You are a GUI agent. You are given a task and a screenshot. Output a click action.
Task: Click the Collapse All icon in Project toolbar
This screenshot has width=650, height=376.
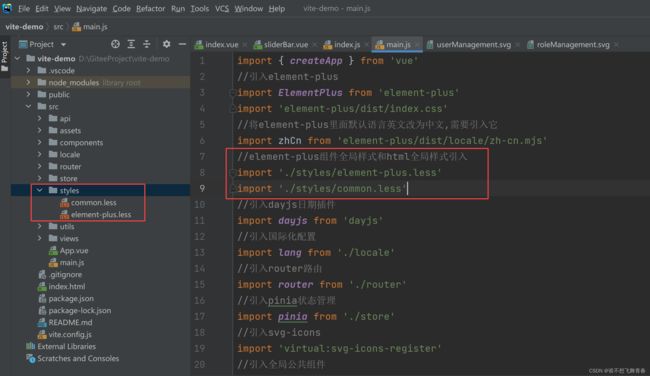147,44
